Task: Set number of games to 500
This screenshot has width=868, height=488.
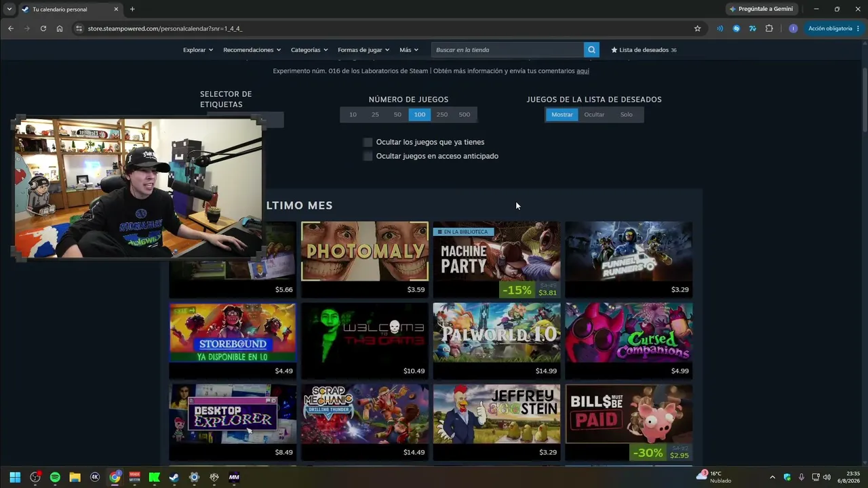Action: 465,115
